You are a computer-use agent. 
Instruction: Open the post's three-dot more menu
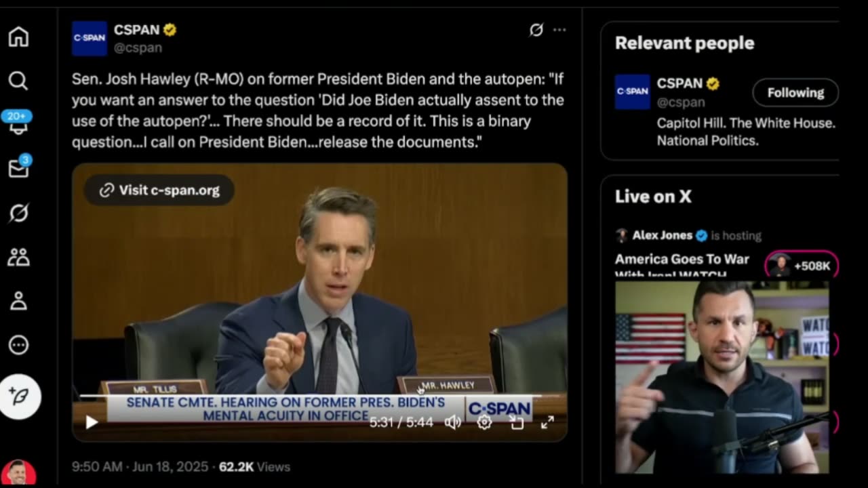559,30
